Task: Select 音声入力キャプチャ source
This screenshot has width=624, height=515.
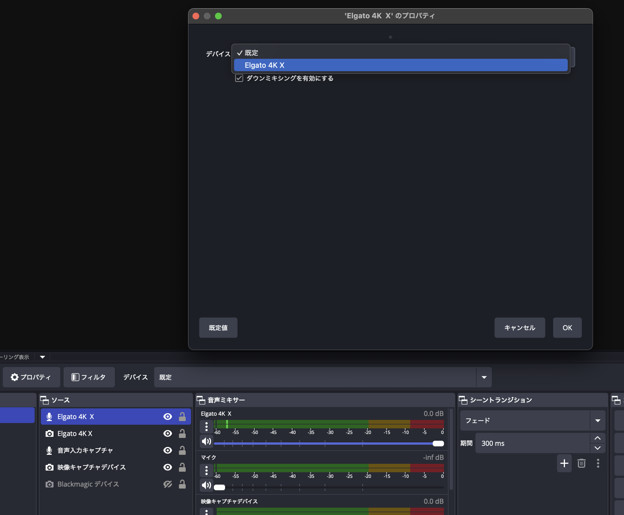Action: (x=116, y=450)
